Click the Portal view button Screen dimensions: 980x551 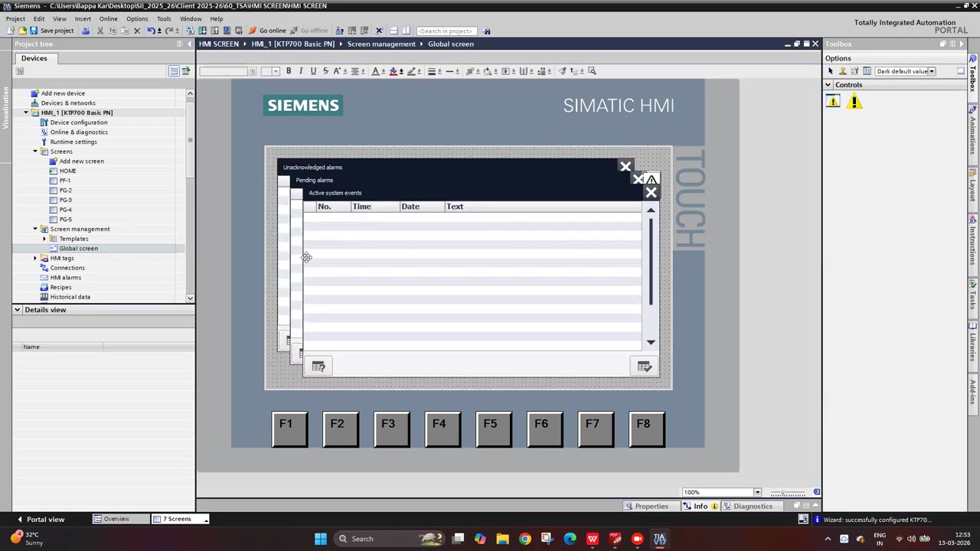tap(41, 520)
